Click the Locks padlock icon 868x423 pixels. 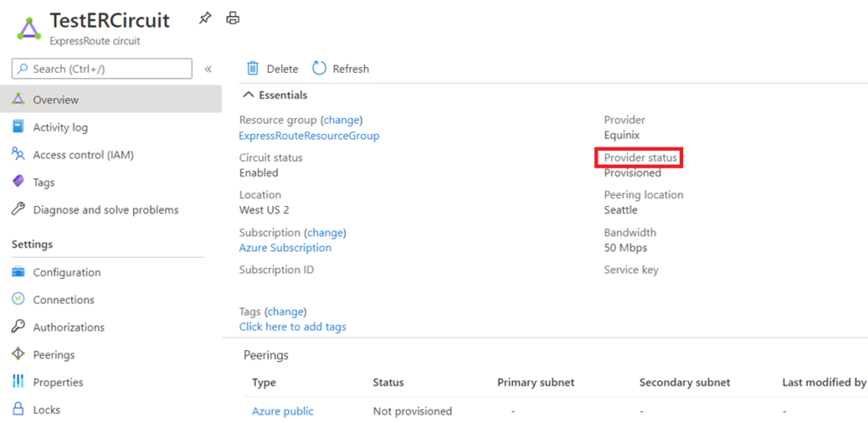coord(19,409)
